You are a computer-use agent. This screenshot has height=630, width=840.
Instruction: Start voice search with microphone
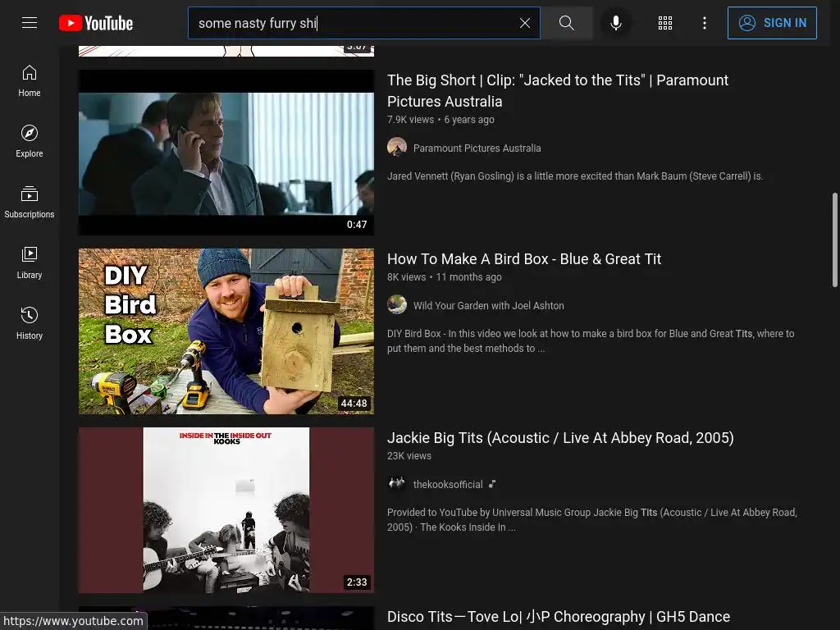[x=616, y=23]
